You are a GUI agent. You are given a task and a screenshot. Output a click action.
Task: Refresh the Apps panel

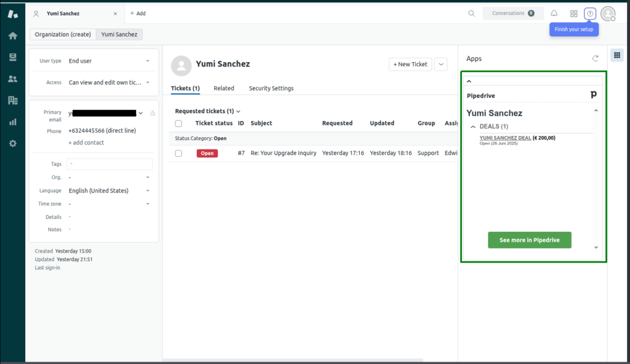coord(595,58)
